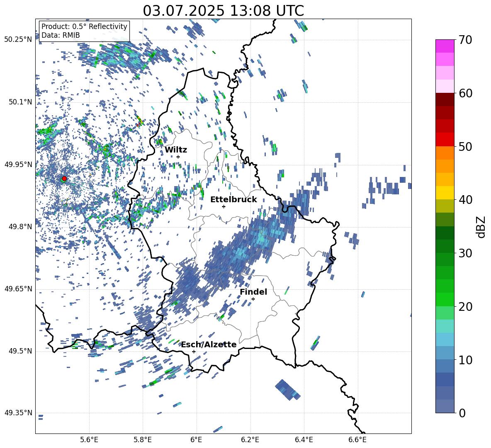Viewport: 491px width, 448px height.
Task: Click the 40 colorbar tick label
Action: pos(466,200)
